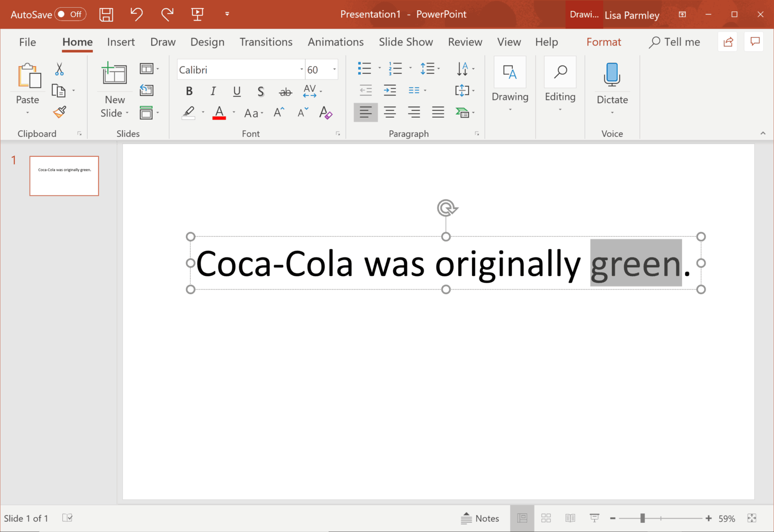The height and width of the screenshot is (532, 774).
Task: Expand the Paste options arrow
Action: pyautogui.click(x=28, y=112)
